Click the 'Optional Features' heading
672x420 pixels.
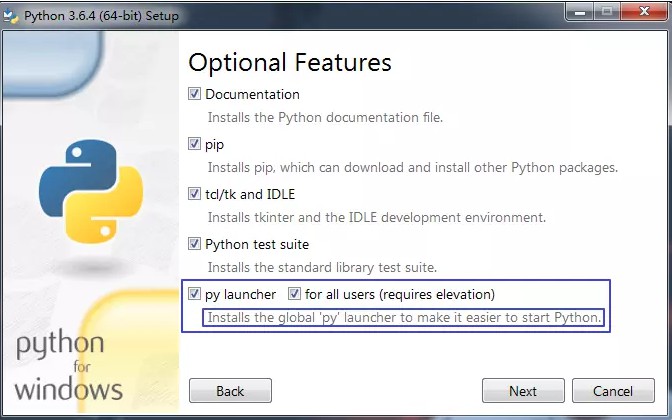click(290, 63)
